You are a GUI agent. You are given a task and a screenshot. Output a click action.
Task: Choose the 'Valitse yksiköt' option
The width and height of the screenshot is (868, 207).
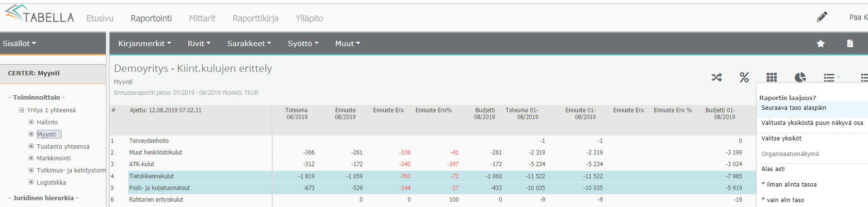pos(781,138)
